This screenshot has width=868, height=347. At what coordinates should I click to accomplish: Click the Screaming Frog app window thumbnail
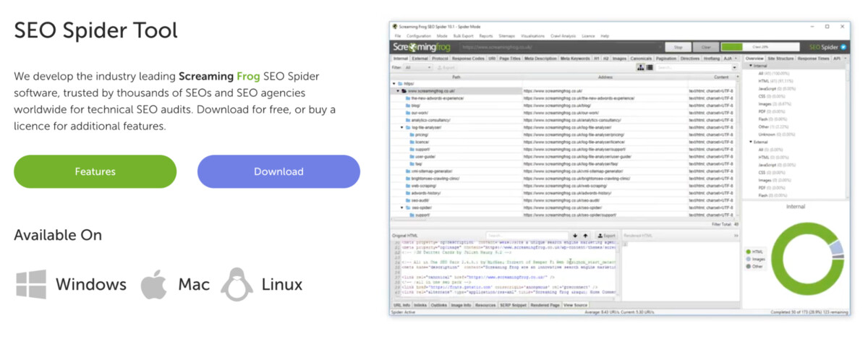(621, 168)
